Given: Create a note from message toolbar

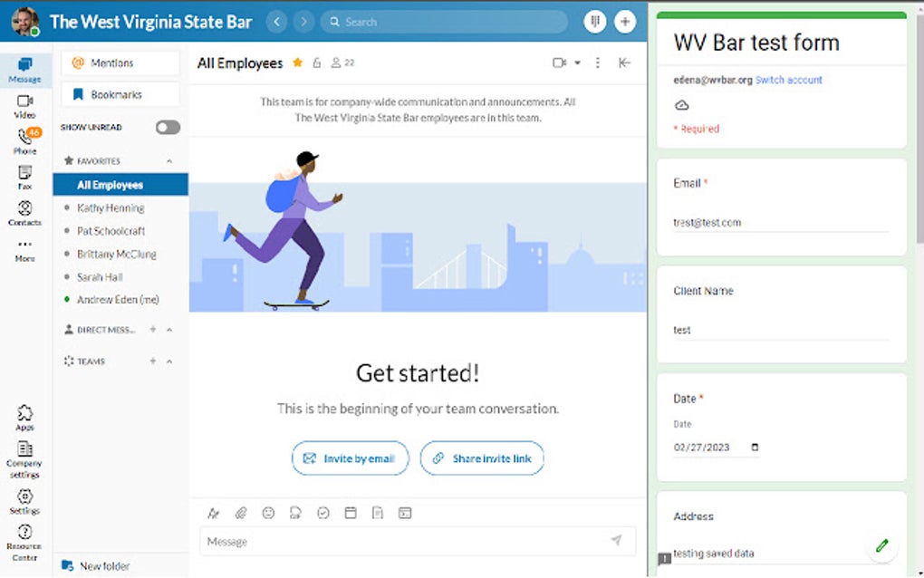Looking at the screenshot, I should [378, 513].
